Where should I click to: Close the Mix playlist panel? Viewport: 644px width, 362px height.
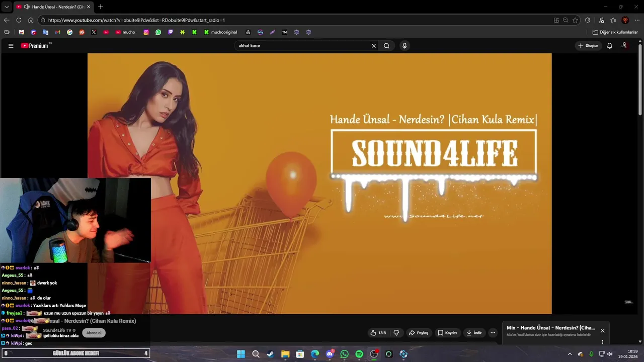coord(602,330)
